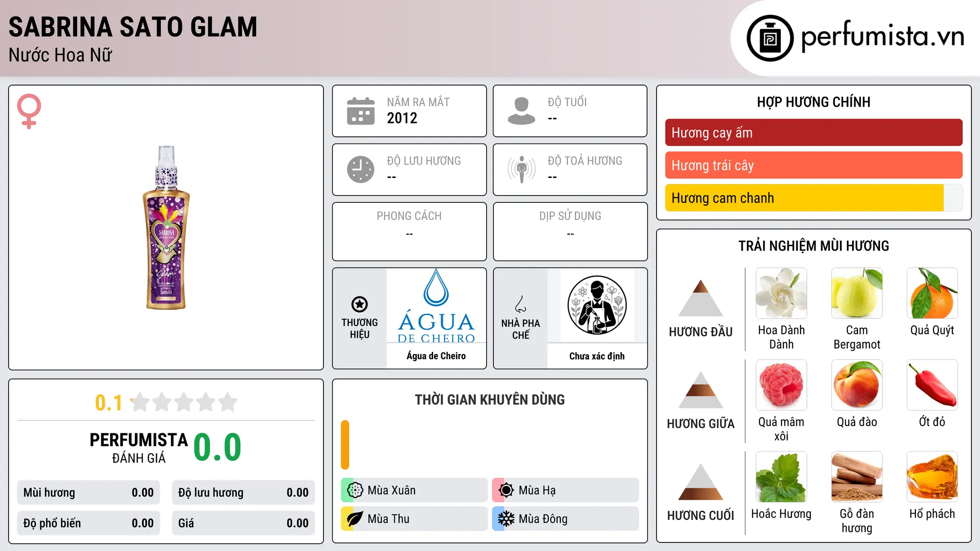The image size is (980, 551).
Task: Click the Água de Cheiro brand name
Action: point(436,356)
